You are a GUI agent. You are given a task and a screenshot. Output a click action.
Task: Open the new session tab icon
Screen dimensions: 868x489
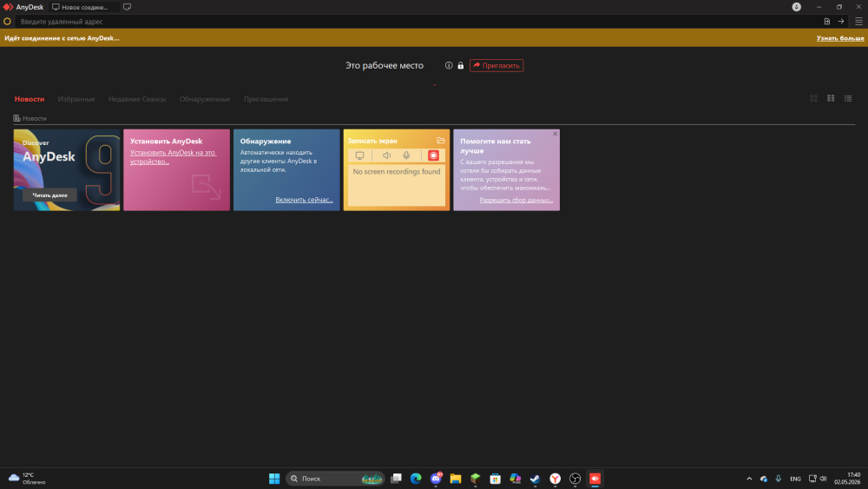(127, 7)
